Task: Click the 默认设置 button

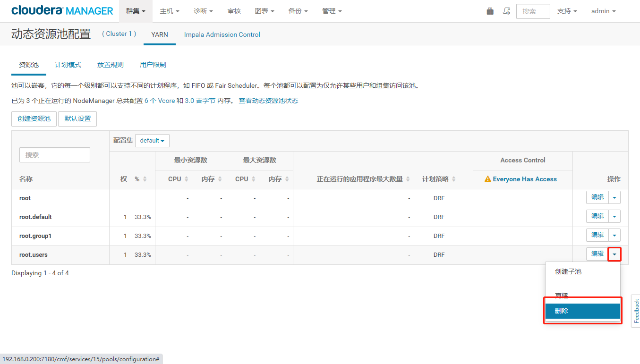Action: [x=77, y=119]
